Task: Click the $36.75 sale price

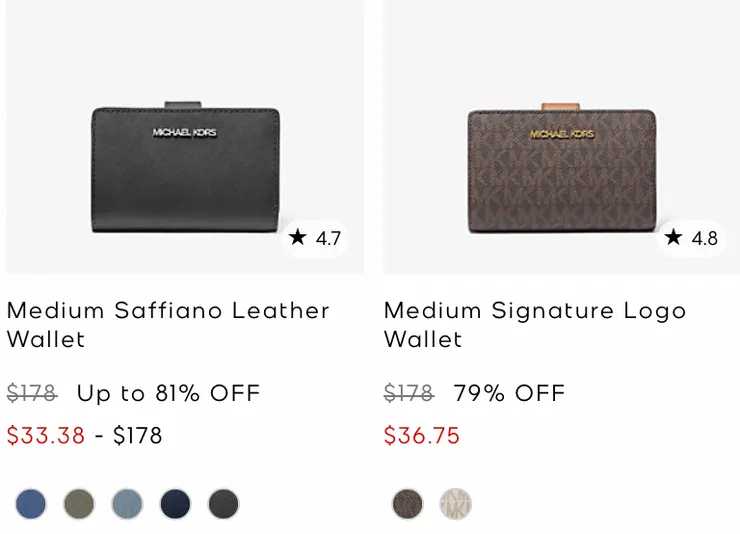Action: pos(422,436)
